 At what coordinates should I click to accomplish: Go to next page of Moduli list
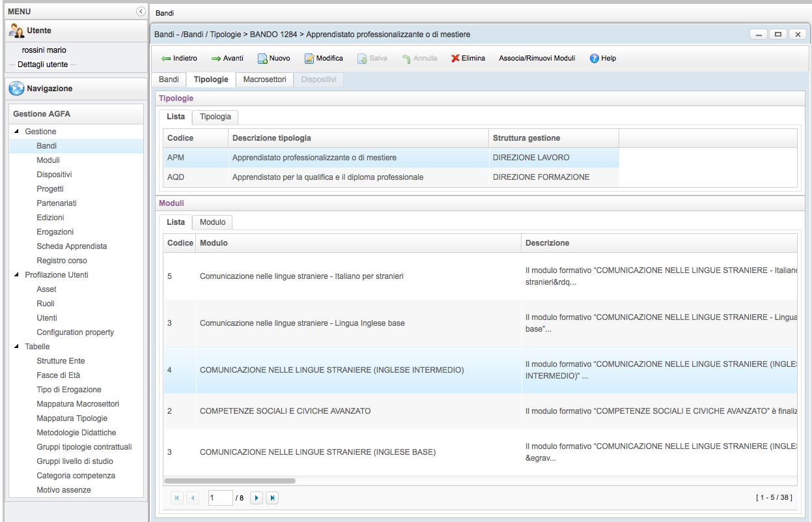point(257,498)
